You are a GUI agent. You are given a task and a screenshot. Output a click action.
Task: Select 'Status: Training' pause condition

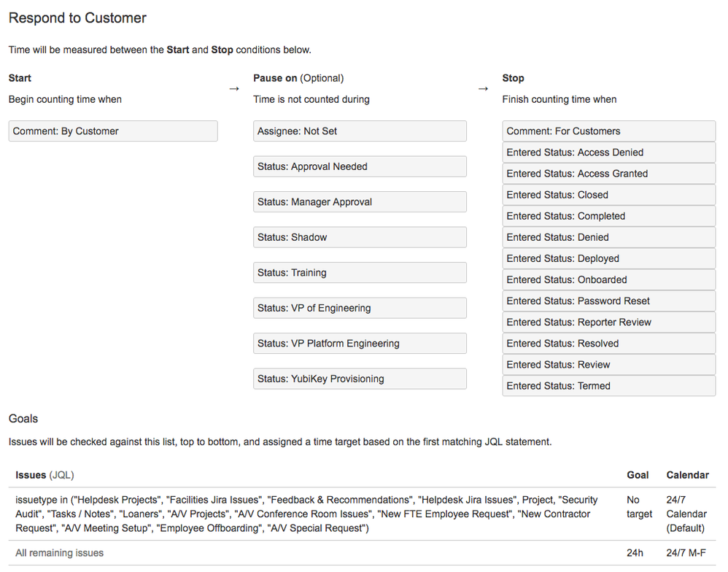[x=360, y=273]
